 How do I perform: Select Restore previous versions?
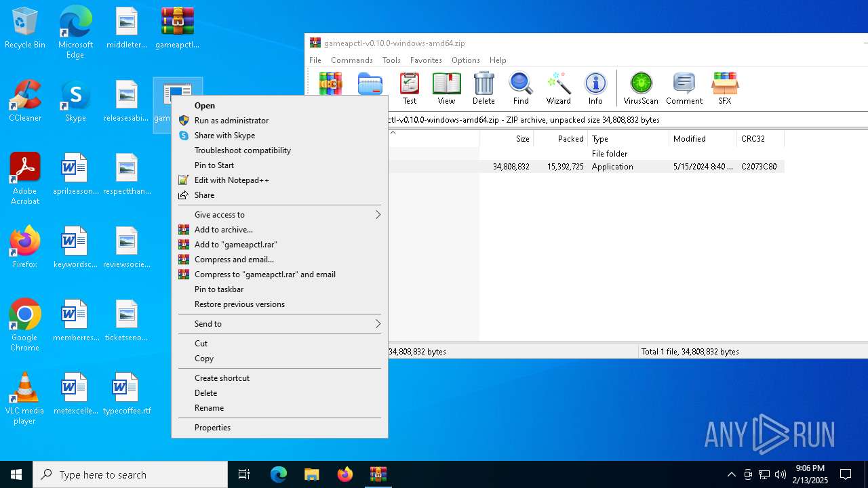coord(280,304)
